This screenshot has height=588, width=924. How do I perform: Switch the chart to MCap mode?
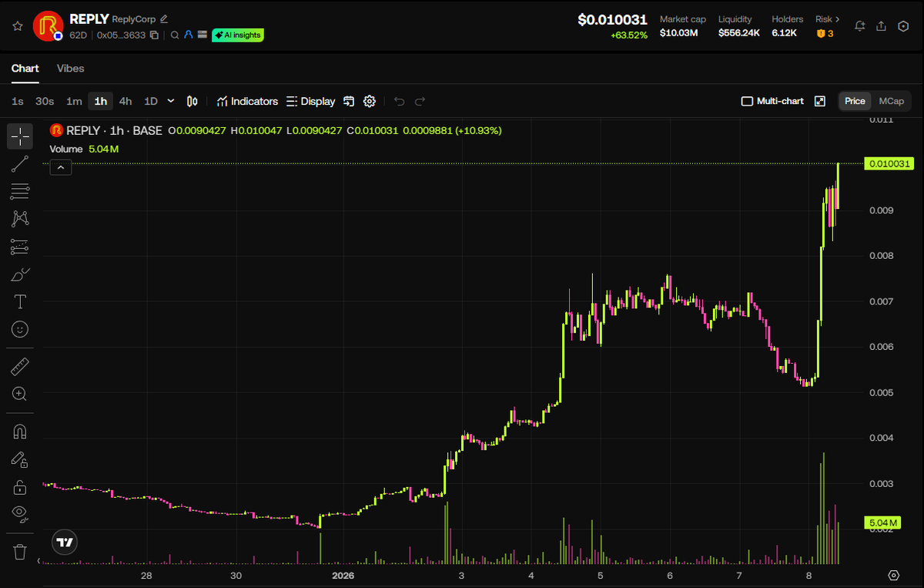pyautogui.click(x=892, y=101)
